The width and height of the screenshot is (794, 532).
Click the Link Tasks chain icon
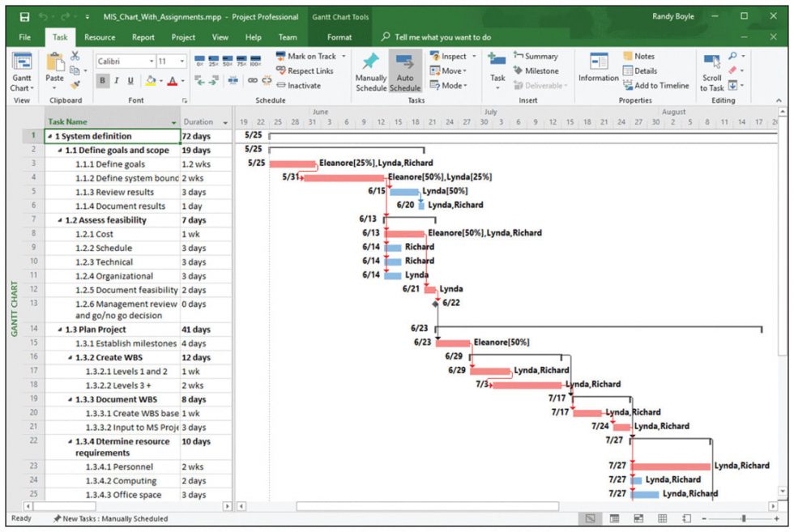(252, 80)
